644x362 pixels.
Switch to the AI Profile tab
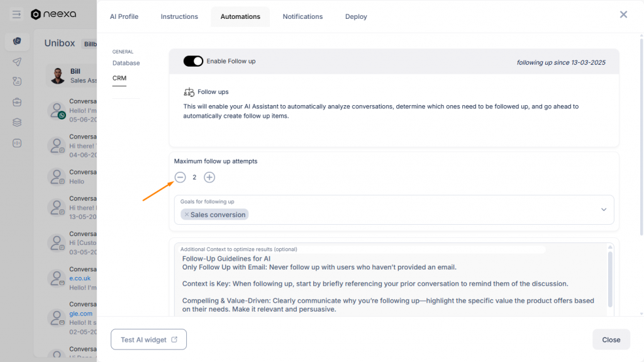coord(124,16)
